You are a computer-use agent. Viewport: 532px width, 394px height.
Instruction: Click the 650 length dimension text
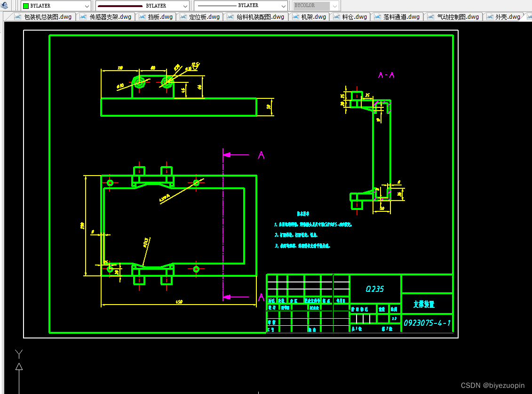179,302
